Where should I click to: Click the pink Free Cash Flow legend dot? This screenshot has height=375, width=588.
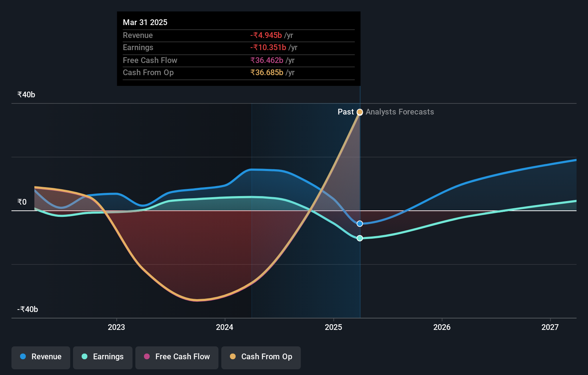[x=147, y=356]
